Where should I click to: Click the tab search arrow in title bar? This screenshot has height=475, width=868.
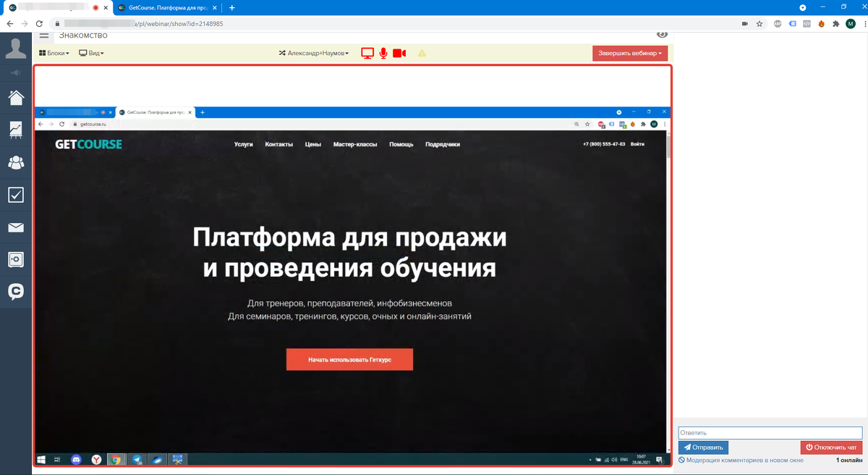click(802, 7)
